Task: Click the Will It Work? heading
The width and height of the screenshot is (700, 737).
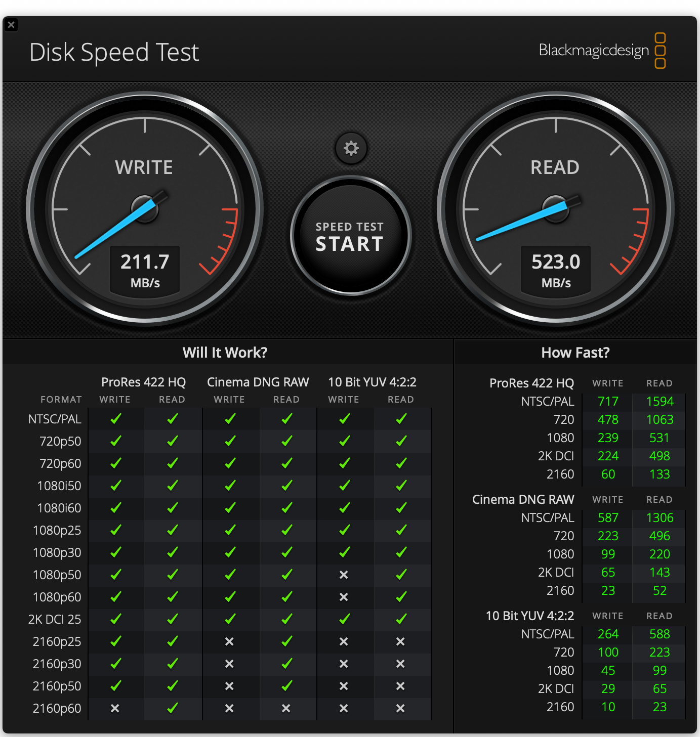Action: click(x=225, y=353)
